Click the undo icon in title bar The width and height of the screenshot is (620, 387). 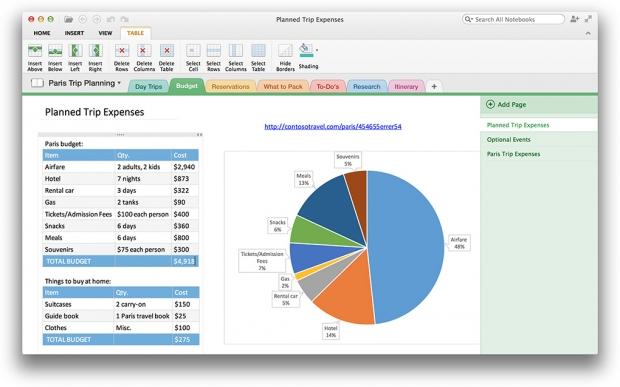pos(111,19)
